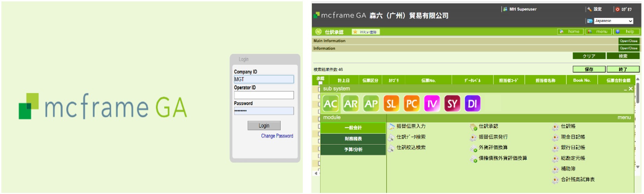Viewport: 644px width, 194px height.
Task: Click the 設定 wrench settings icon
Action: (x=589, y=9)
